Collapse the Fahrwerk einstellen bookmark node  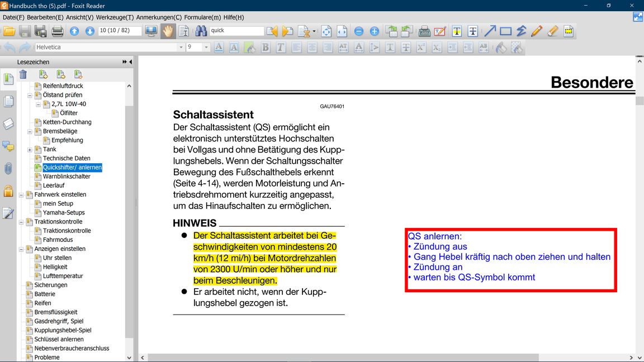pos(21,195)
